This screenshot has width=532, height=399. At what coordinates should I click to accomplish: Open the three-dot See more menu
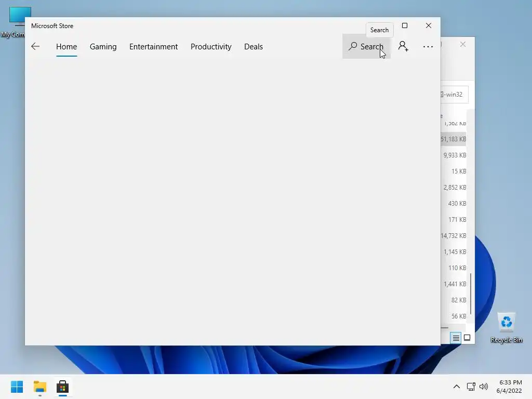428,46
